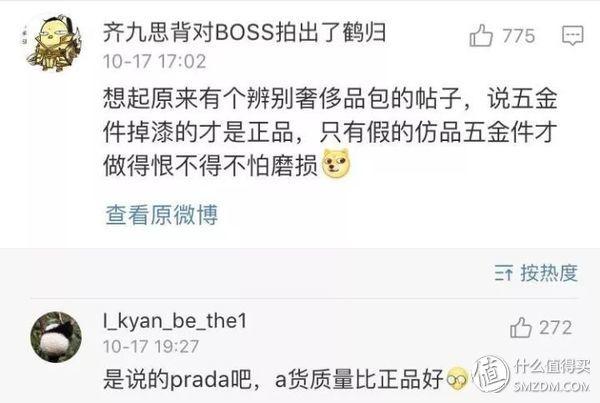The height and width of the screenshot is (403, 600).
Task: Click the 10-17 17:02 timestamp
Action: coord(155,62)
